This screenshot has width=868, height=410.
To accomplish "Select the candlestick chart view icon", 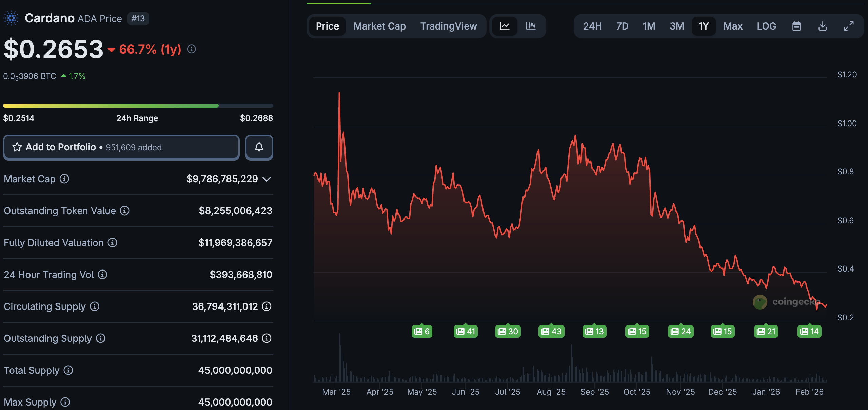I will click(531, 26).
